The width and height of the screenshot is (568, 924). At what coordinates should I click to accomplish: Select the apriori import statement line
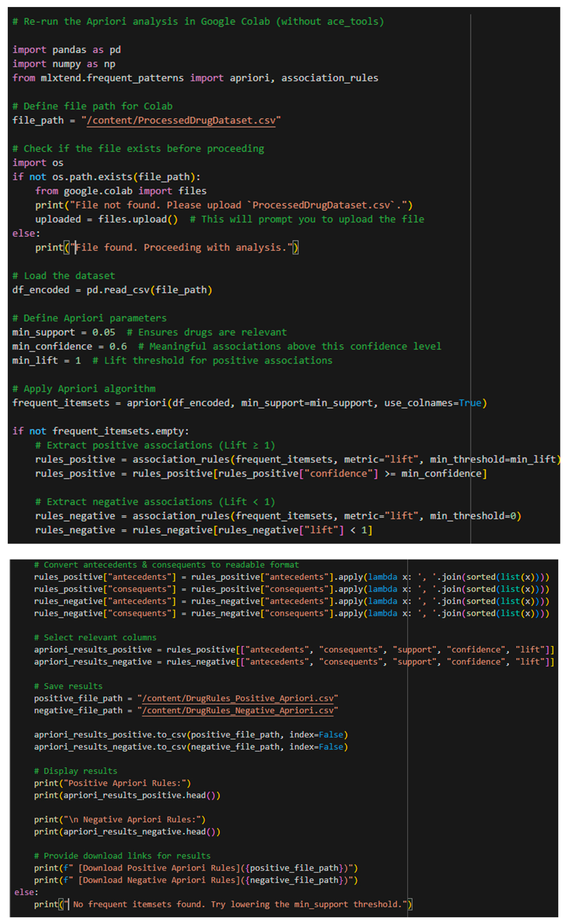[x=195, y=78]
